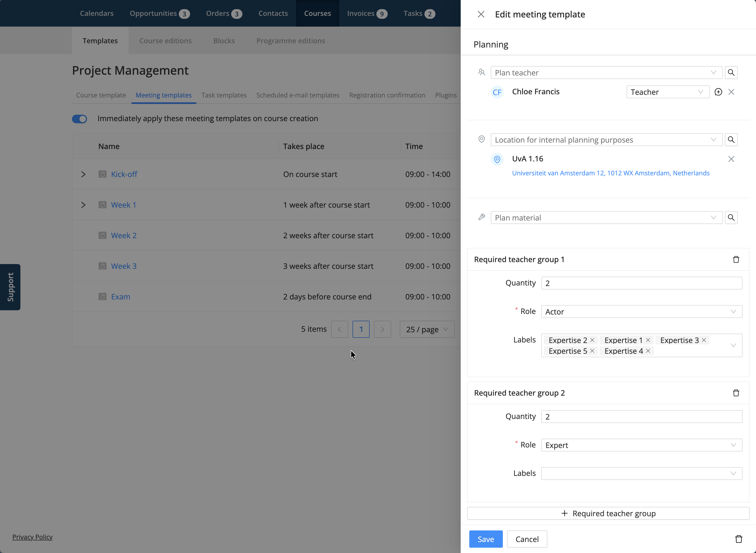The image size is (756, 553).
Task: Delete Required teacher group 1
Action: click(x=736, y=259)
